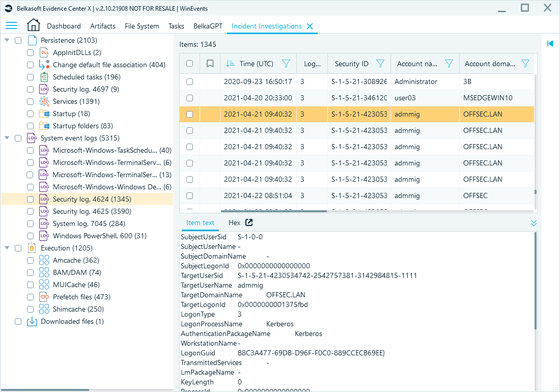Open BelkaGPT

pos(207,25)
